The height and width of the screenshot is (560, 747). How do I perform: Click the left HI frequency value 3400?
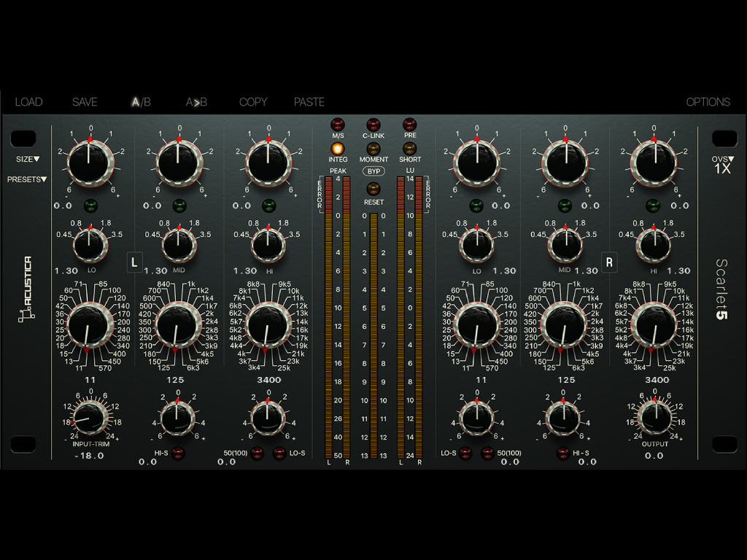point(268,380)
